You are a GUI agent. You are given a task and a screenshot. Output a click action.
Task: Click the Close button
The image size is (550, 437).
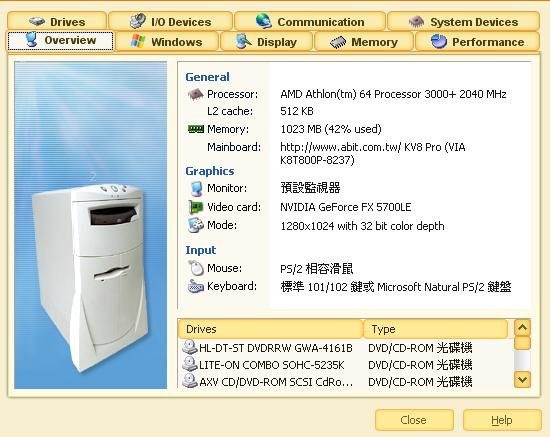click(414, 420)
